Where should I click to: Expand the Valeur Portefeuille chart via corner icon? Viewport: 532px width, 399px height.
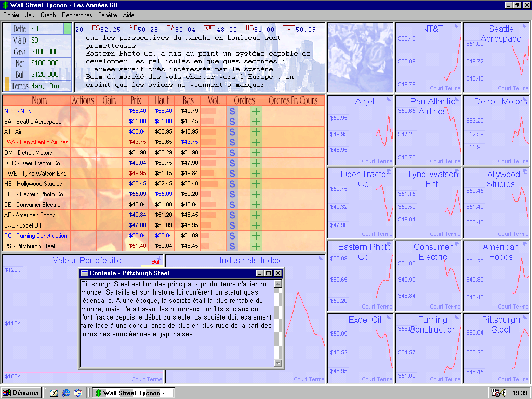click(159, 258)
